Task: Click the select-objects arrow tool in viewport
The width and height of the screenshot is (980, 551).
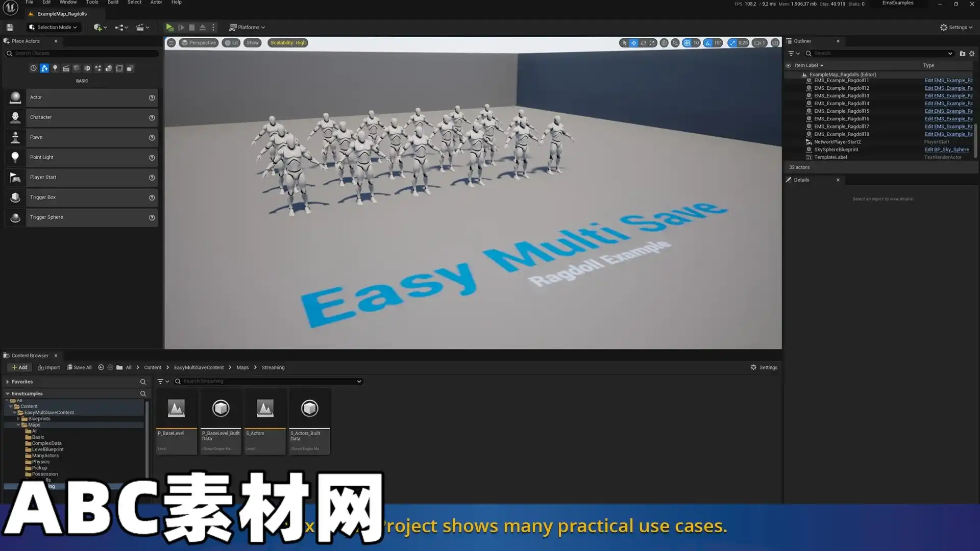Action: pos(624,43)
